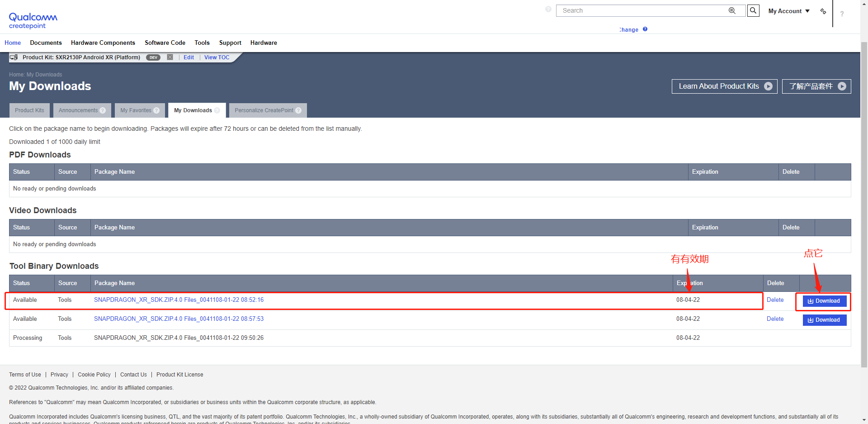Click the Home: My Downloads breadcrumb
868x424 pixels.
[35, 75]
